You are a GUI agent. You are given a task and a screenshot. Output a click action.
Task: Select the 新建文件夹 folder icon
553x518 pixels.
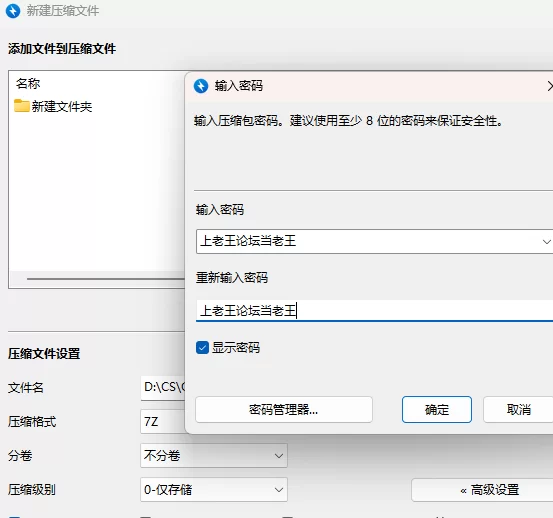click(x=22, y=105)
